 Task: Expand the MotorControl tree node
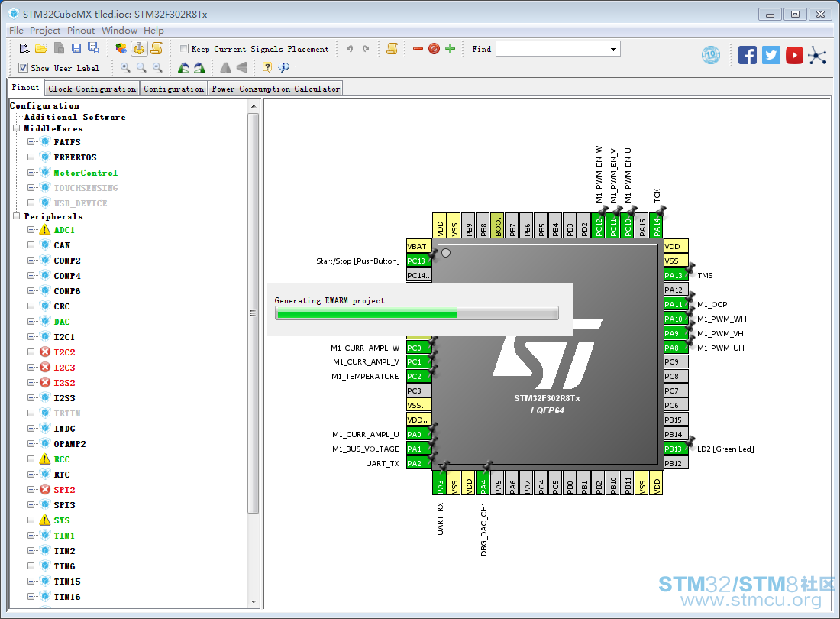[31, 173]
